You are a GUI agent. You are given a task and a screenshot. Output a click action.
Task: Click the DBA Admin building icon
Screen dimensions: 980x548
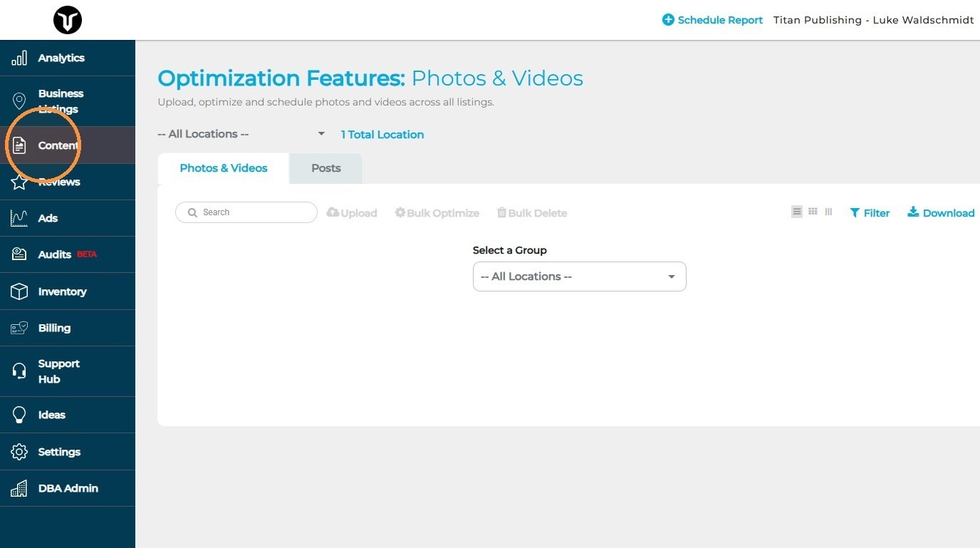pos(19,488)
